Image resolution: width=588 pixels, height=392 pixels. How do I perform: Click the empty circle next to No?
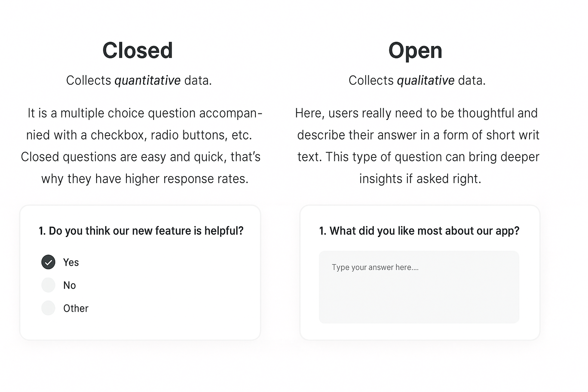click(x=48, y=285)
